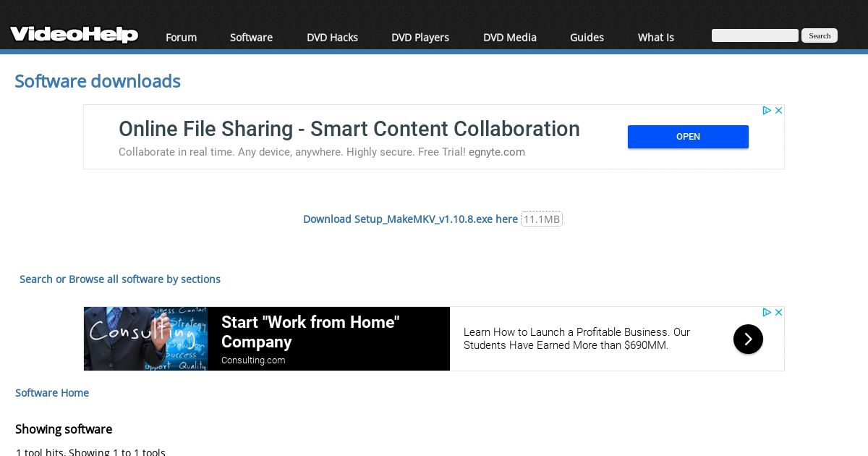Click the VideoHelp logo
Image resolution: width=868 pixels, height=456 pixels.
point(74,34)
